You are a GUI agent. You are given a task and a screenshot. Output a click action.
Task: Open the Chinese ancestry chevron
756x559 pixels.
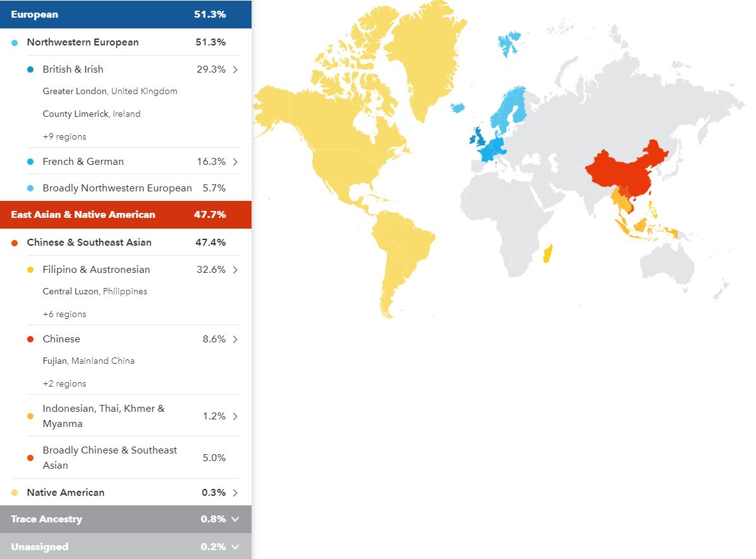[235, 339]
